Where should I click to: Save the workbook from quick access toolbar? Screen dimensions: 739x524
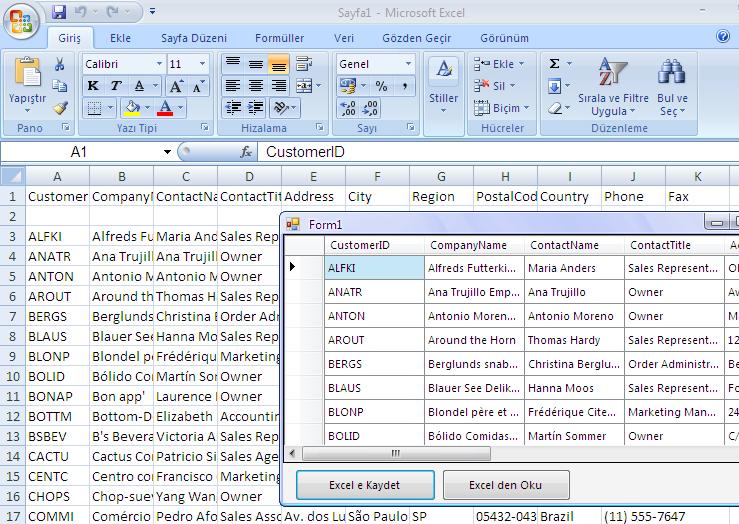pyautogui.click(x=59, y=12)
